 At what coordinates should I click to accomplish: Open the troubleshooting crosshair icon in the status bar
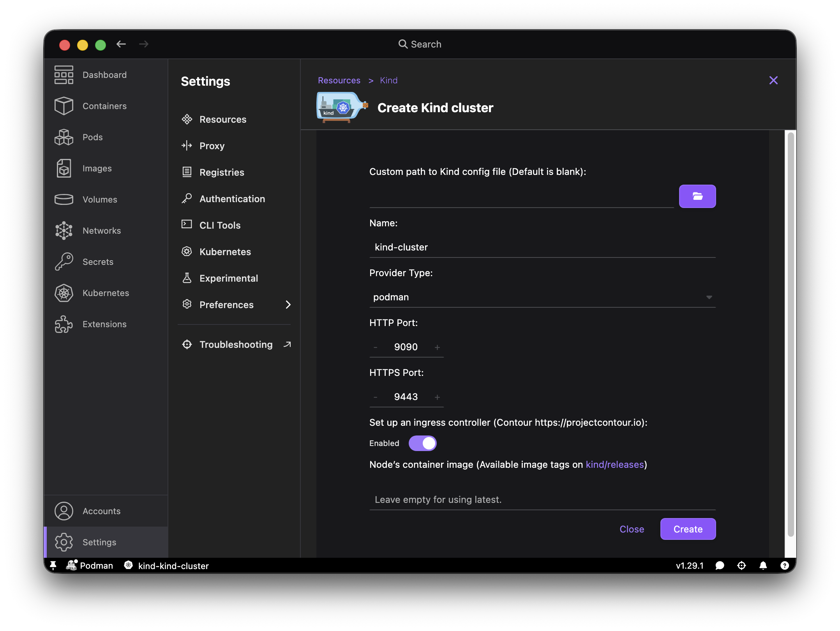(741, 566)
